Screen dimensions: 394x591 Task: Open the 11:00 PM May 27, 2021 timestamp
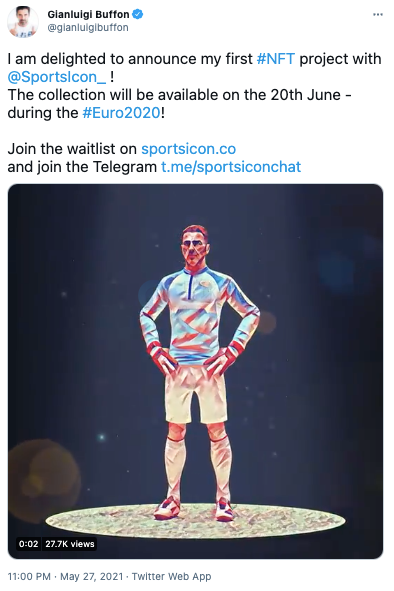click(x=65, y=576)
